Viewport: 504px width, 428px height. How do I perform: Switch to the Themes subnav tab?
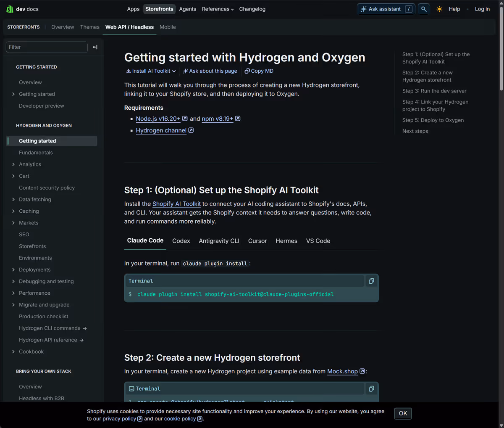(x=90, y=27)
